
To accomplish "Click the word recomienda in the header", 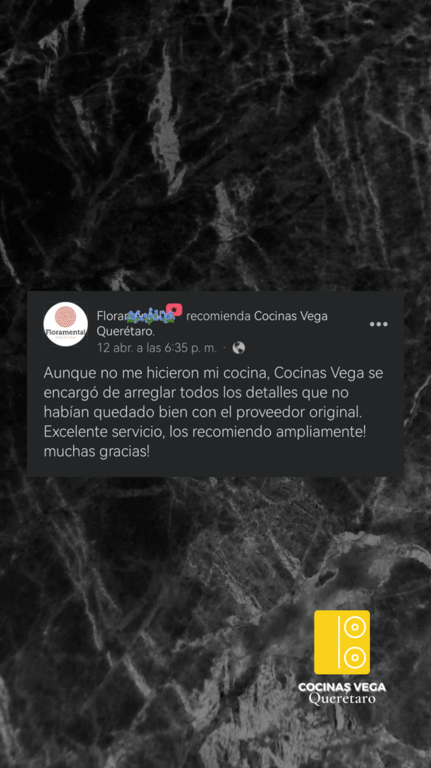I will [x=218, y=316].
